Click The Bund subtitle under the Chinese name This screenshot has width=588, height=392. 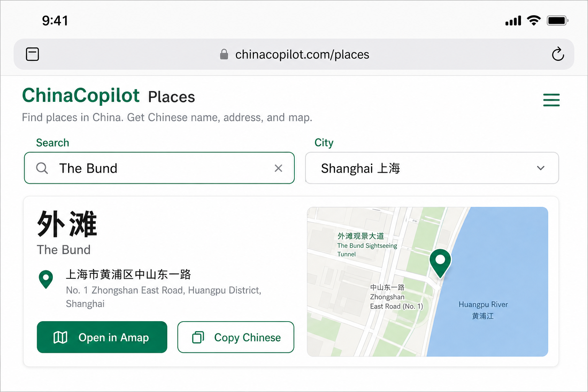[64, 250]
